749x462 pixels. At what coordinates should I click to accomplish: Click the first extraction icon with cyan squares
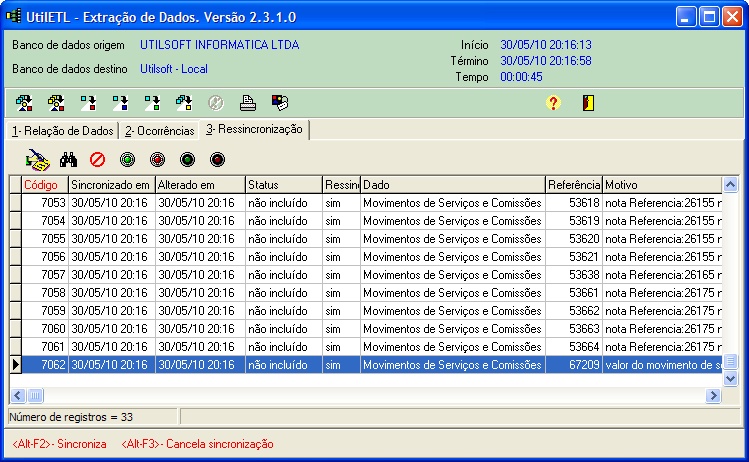(x=24, y=103)
